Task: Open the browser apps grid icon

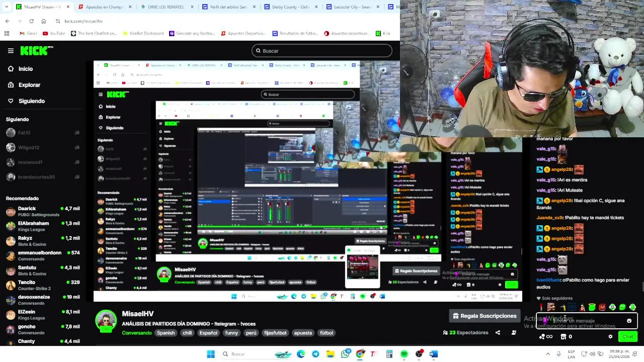Action: point(7,34)
